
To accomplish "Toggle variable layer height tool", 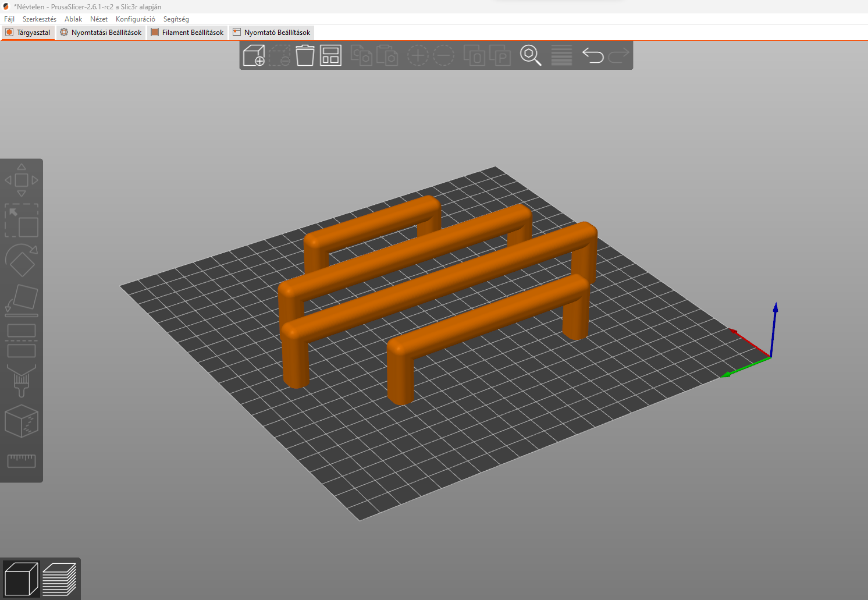I will pyautogui.click(x=561, y=55).
